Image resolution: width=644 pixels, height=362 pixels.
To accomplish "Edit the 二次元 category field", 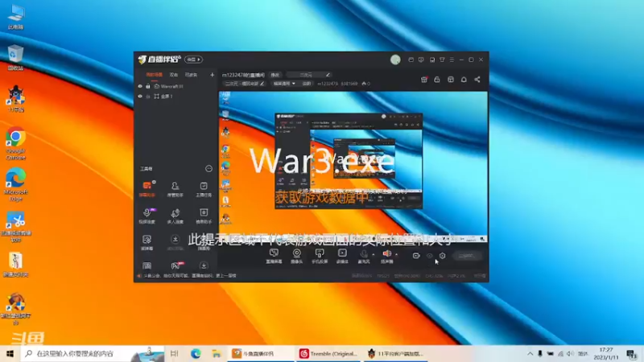I will coord(309,75).
